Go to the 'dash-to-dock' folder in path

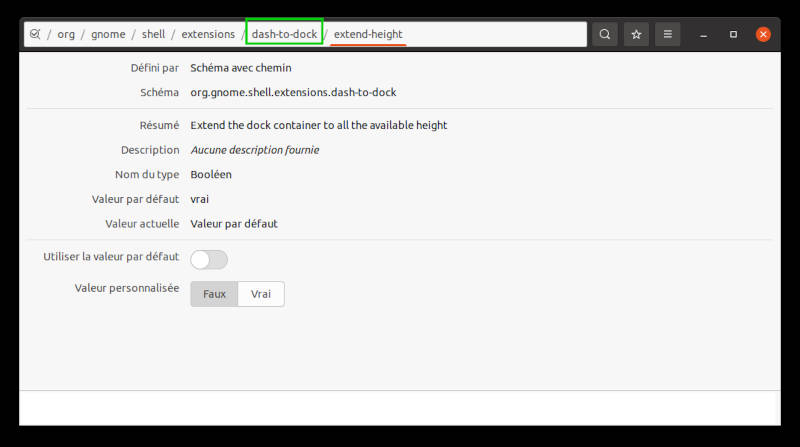pyautogui.click(x=284, y=34)
